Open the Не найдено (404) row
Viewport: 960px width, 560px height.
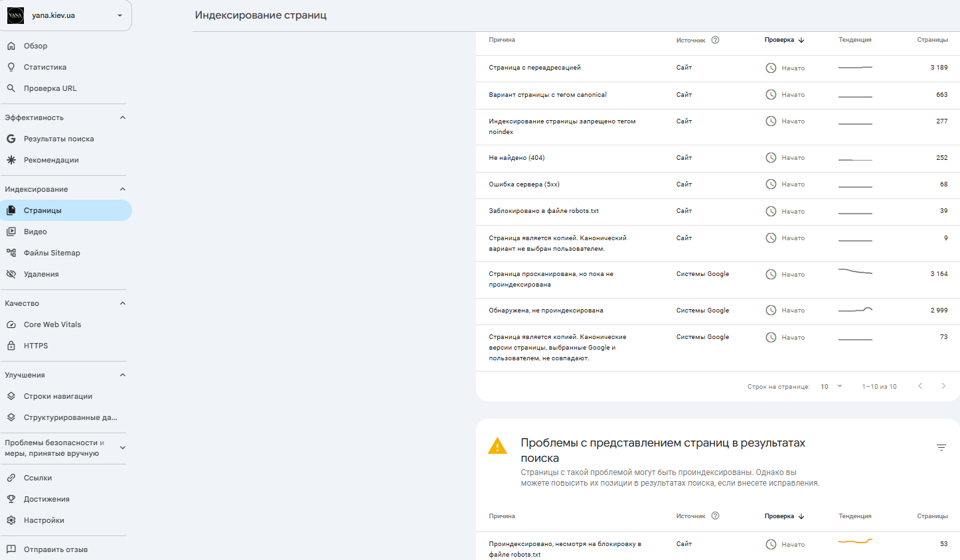[x=718, y=158]
